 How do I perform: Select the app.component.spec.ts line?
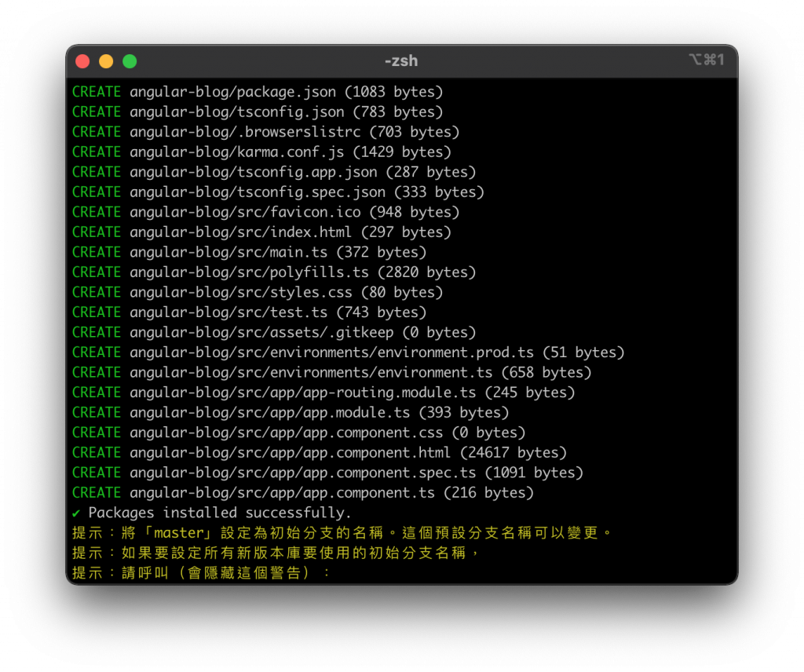point(327,472)
